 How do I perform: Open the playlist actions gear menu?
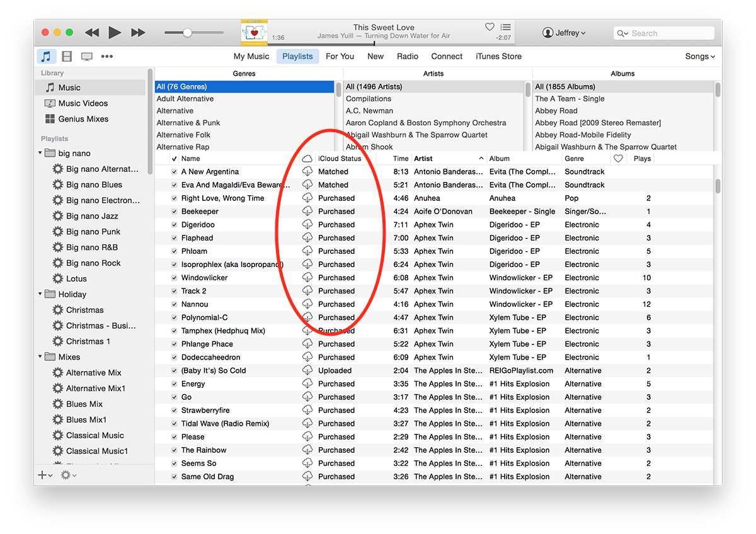pyautogui.click(x=66, y=475)
